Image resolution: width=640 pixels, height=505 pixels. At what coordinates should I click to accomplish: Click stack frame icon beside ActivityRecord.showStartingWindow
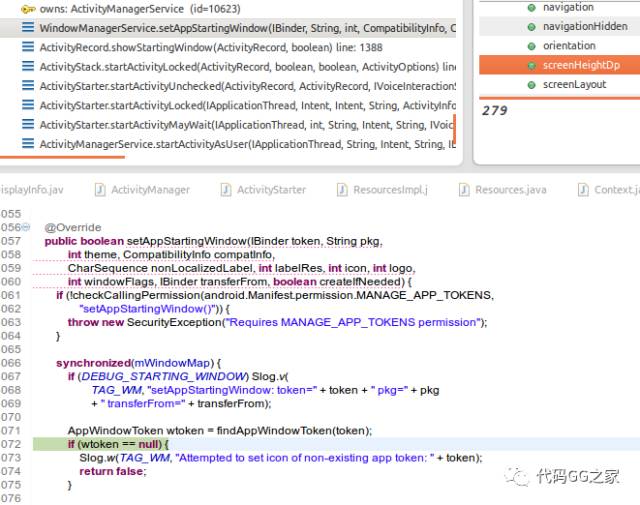point(28,47)
